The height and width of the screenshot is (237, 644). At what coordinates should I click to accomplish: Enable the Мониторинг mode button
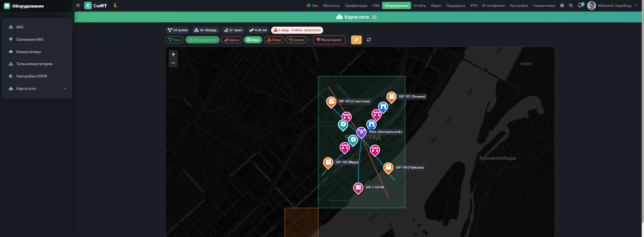click(329, 40)
